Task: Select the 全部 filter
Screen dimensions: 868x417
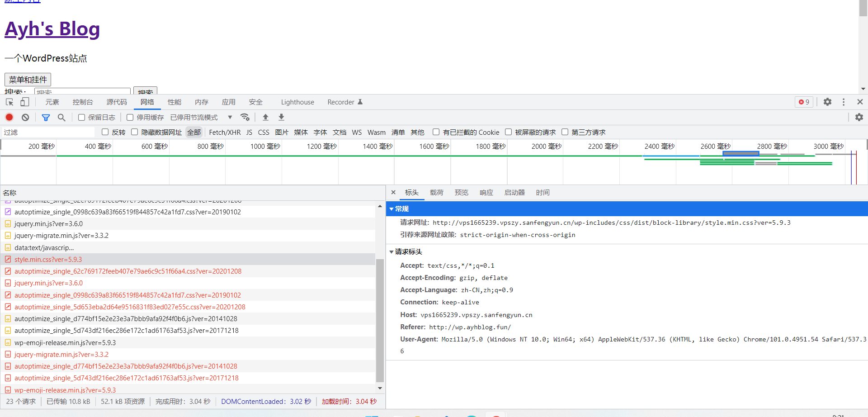Action: click(194, 133)
